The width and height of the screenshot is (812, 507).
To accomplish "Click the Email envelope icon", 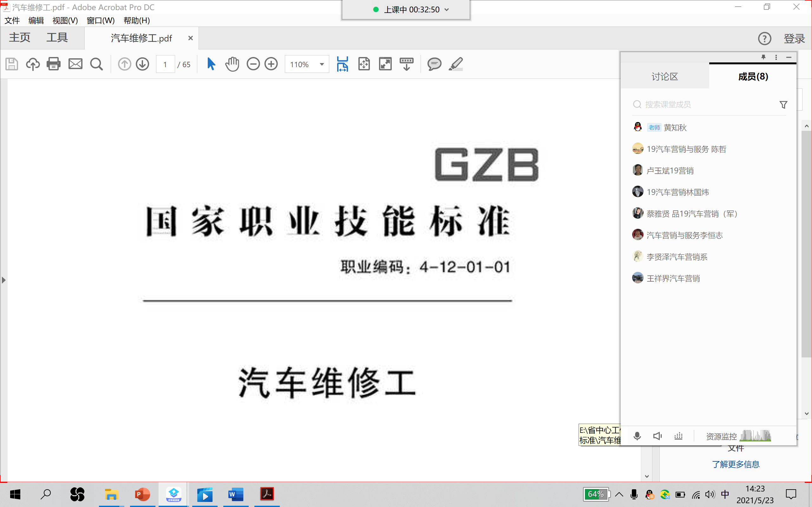I will pos(75,64).
